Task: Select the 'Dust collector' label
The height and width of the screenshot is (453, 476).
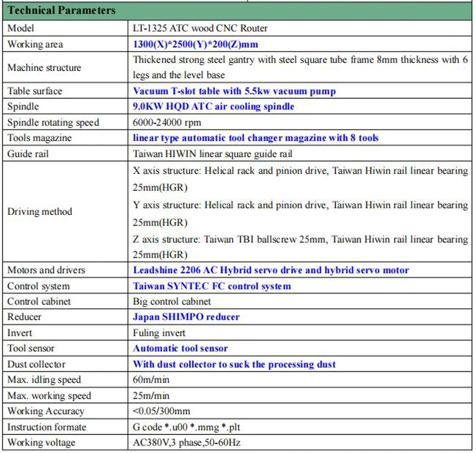Action: pos(36,364)
